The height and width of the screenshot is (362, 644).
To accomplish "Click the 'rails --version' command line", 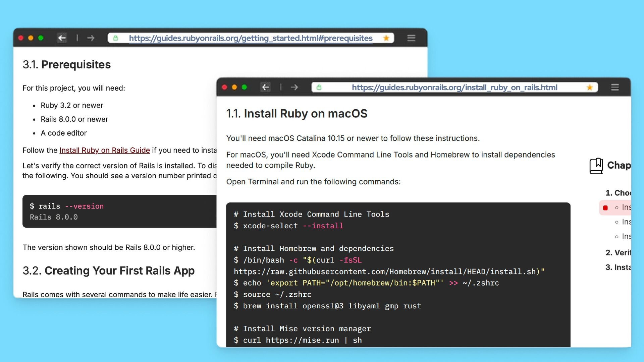I will 67,206.
